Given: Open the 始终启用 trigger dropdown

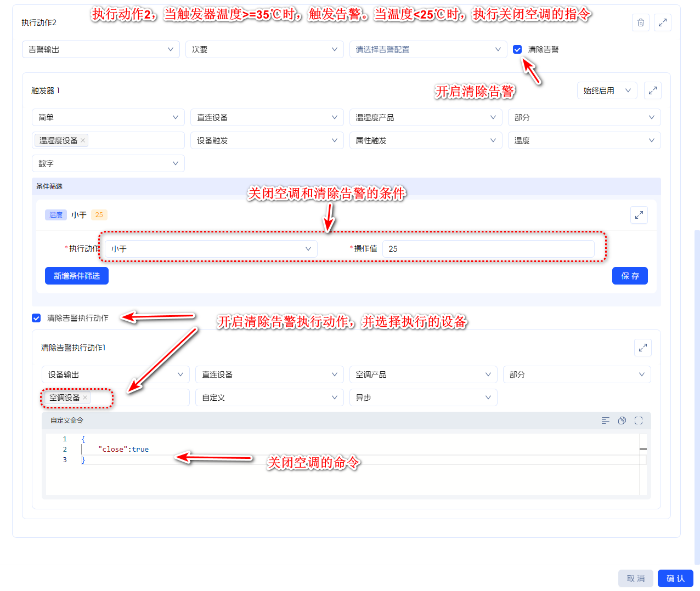Looking at the screenshot, I should click(x=607, y=90).
